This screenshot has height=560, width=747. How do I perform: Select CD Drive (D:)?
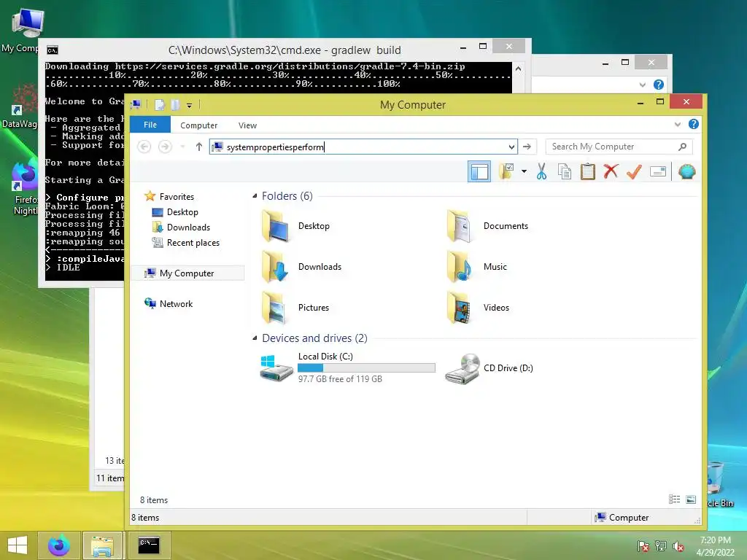click(x=489, y=368)
